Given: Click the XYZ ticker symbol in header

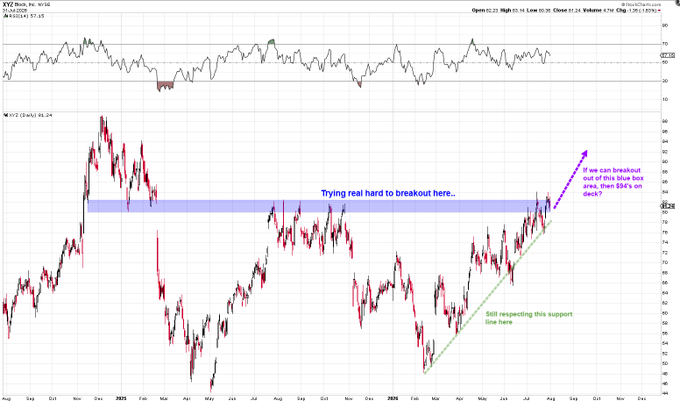Looking at the screenshot, I should (8, 4).
